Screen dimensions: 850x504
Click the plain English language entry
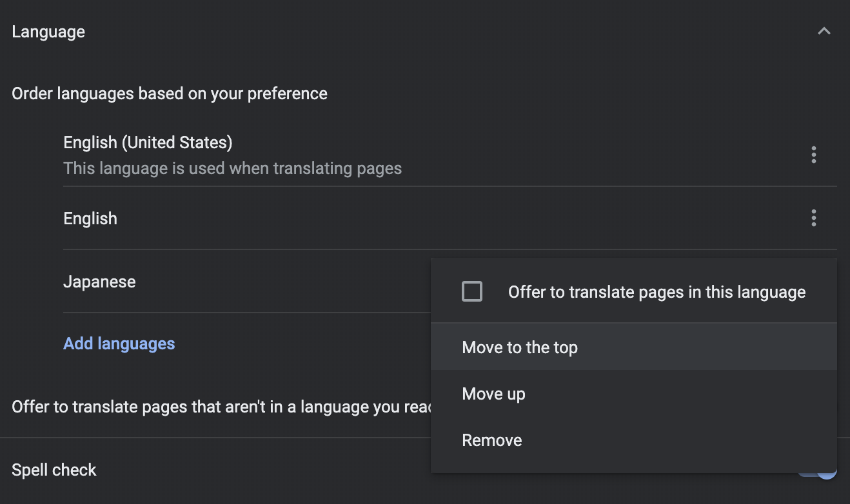90,218
